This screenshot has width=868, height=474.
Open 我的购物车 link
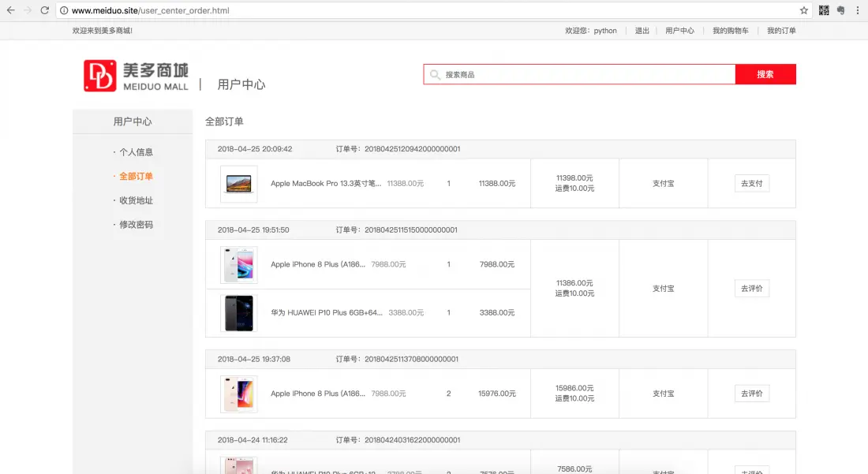pos(731,31)
